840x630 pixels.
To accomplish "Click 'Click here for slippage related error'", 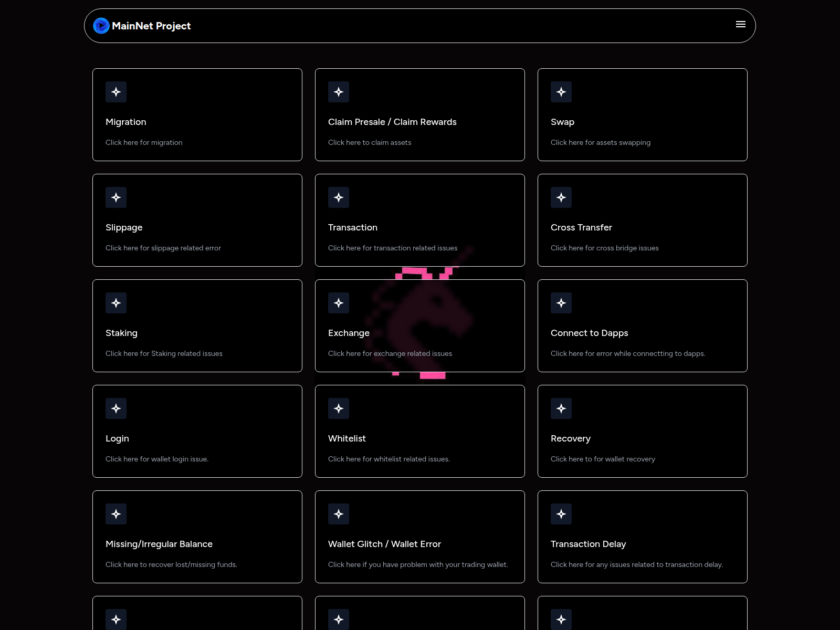I will (x=163, y=248).
